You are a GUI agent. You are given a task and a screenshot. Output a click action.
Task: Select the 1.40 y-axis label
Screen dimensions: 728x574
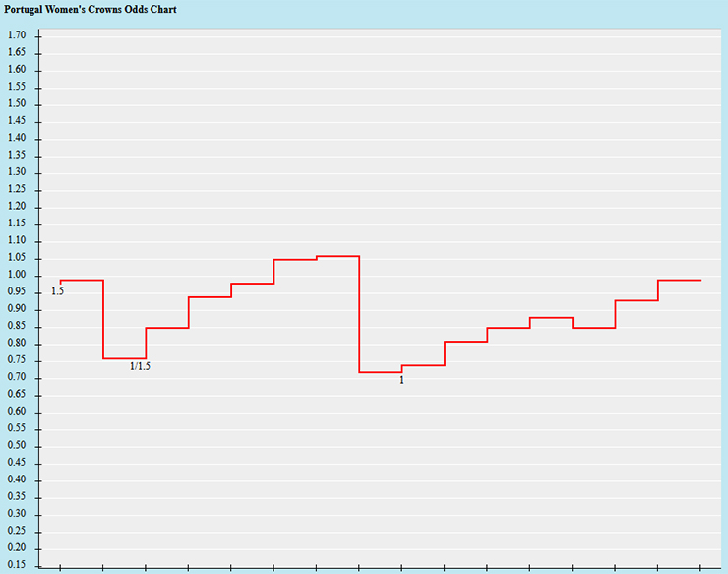pos(17,138)
